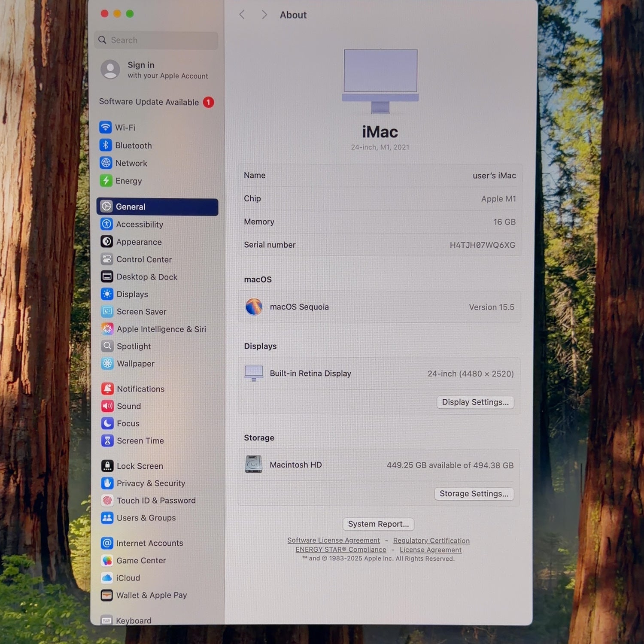Open Software Update Available entry
The image size is (644, 644).
[156, 102]
